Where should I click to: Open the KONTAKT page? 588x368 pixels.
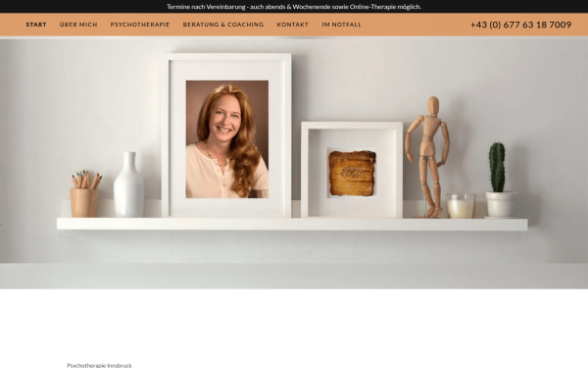click(x=292, y=25)
